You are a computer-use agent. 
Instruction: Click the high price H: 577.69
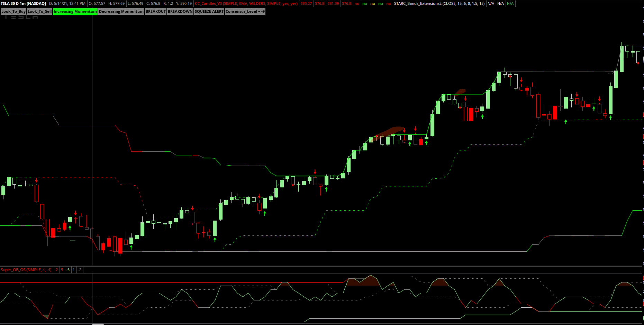click(x=116, y=3)
